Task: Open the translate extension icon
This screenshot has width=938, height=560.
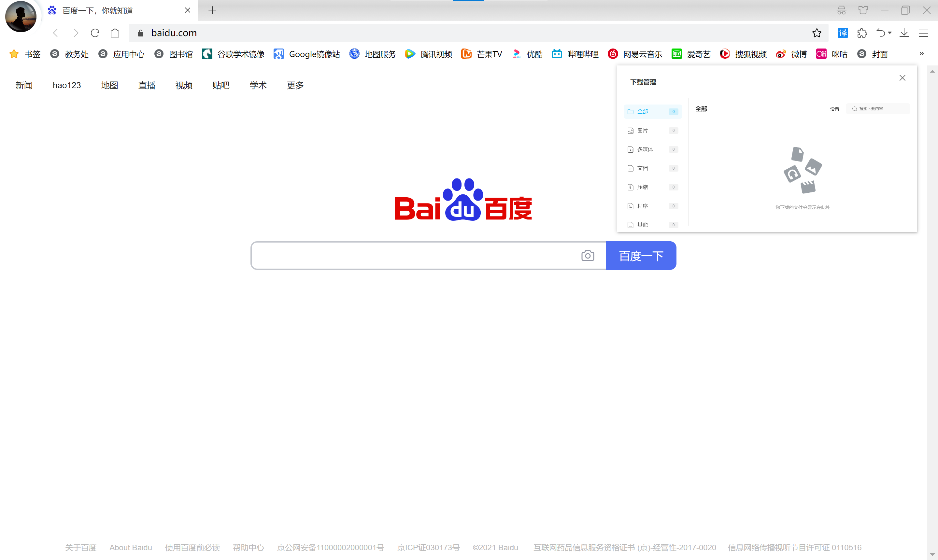Action: point(843,33)
